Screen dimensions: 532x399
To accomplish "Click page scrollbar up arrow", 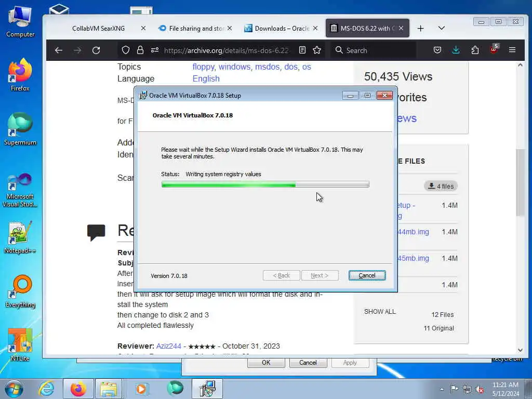I will [520, 65].
